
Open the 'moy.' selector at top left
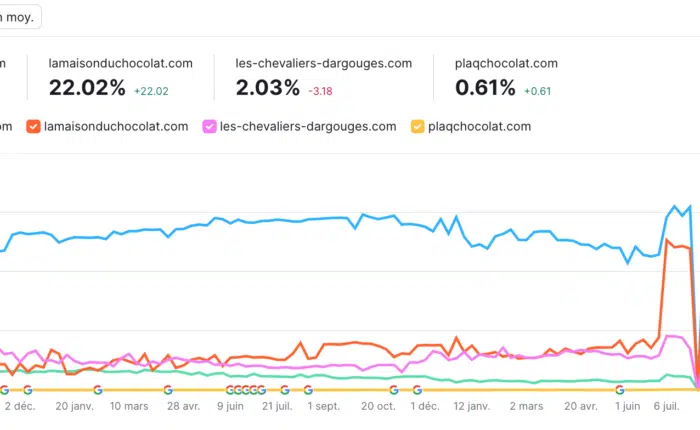point(20,17)
